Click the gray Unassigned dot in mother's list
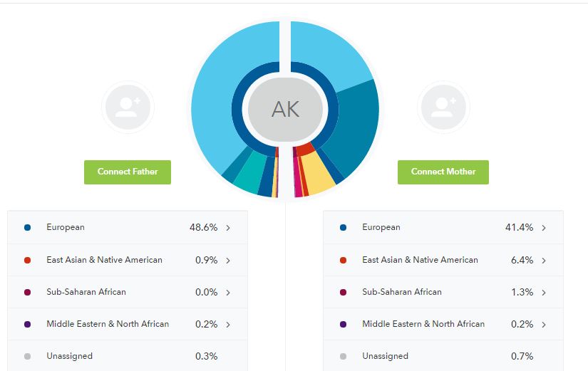This screenshot has width=588, height=371. coord(343,356)
